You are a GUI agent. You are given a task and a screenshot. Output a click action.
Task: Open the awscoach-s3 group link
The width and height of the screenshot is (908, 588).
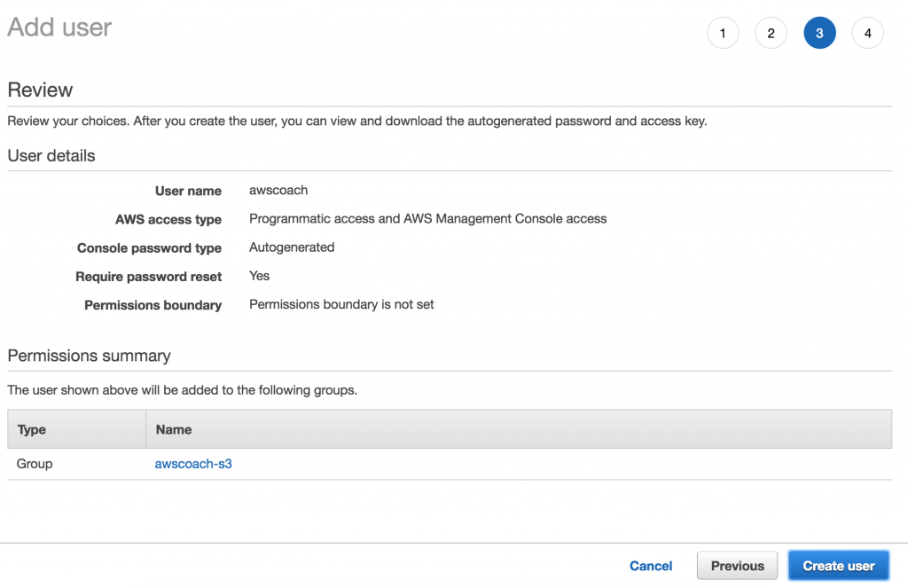coord(192,464)
